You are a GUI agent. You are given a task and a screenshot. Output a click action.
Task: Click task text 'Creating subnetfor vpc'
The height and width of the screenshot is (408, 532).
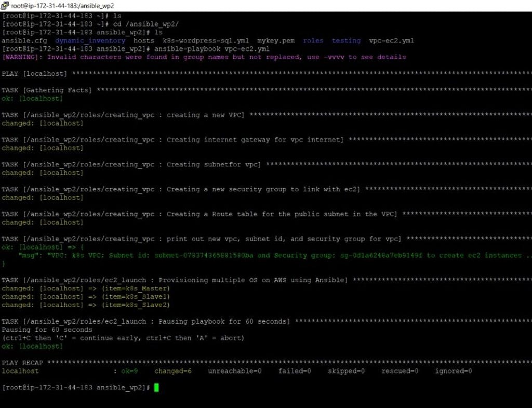tap(212, 165)
